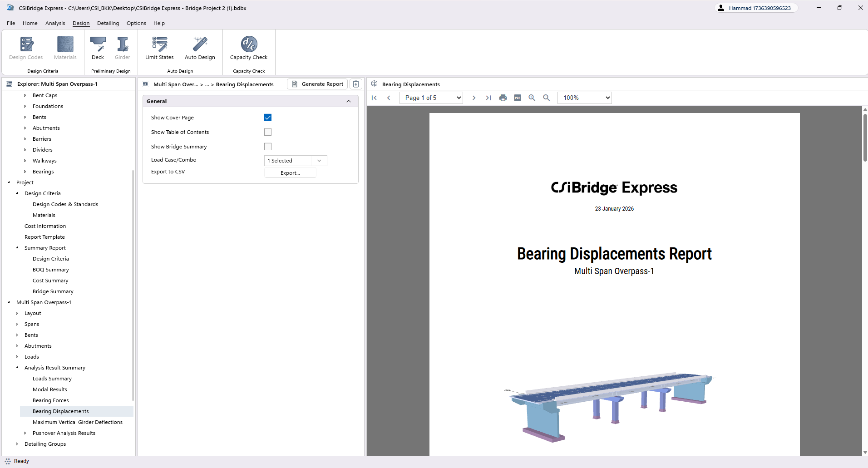Export bearing displacements to CSV
The image size is (868, 468).
click(290, 172)
